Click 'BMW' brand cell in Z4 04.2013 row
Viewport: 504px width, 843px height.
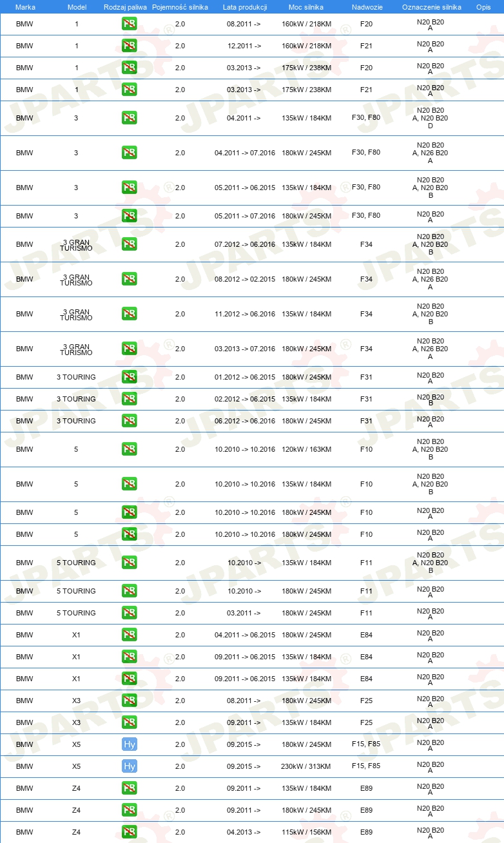tap(24, 832)
